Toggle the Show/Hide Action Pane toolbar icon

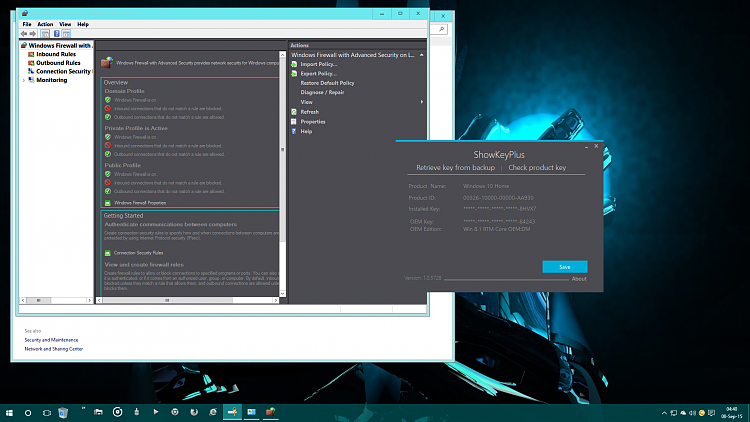(x=66, y=33)
